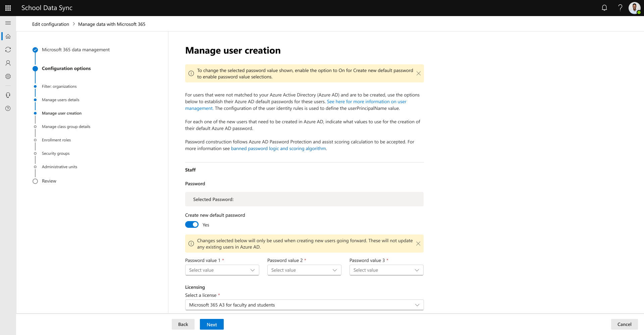Open the sidebar help circle icon
The width and height of the screenshot is (644, 335).
(8, 109)
